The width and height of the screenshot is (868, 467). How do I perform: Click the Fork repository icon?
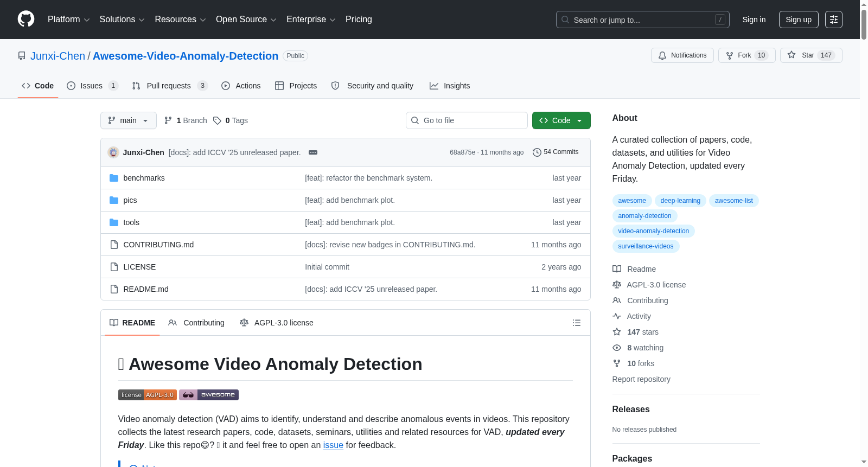[730, 55]
